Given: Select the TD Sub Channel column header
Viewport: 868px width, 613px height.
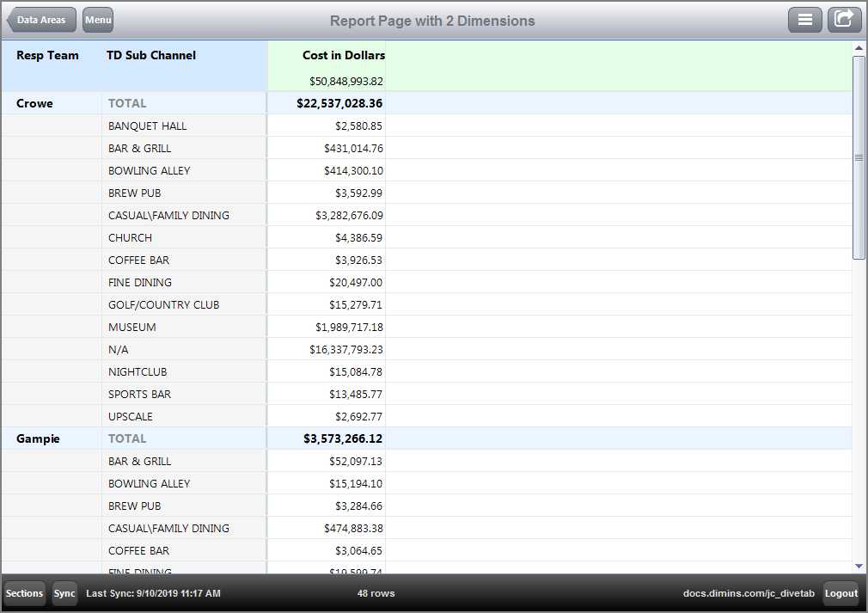Looking at the screenshot, I should [x=151, y=55].
